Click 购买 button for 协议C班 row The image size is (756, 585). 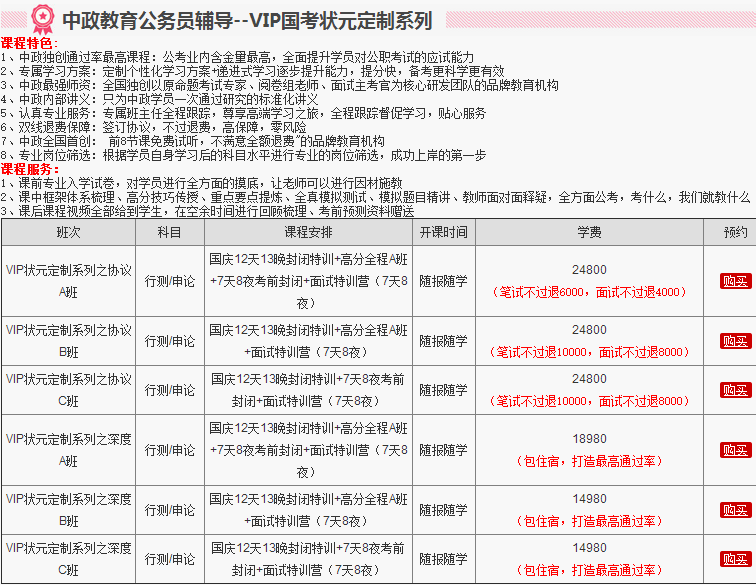coord(735,390)
